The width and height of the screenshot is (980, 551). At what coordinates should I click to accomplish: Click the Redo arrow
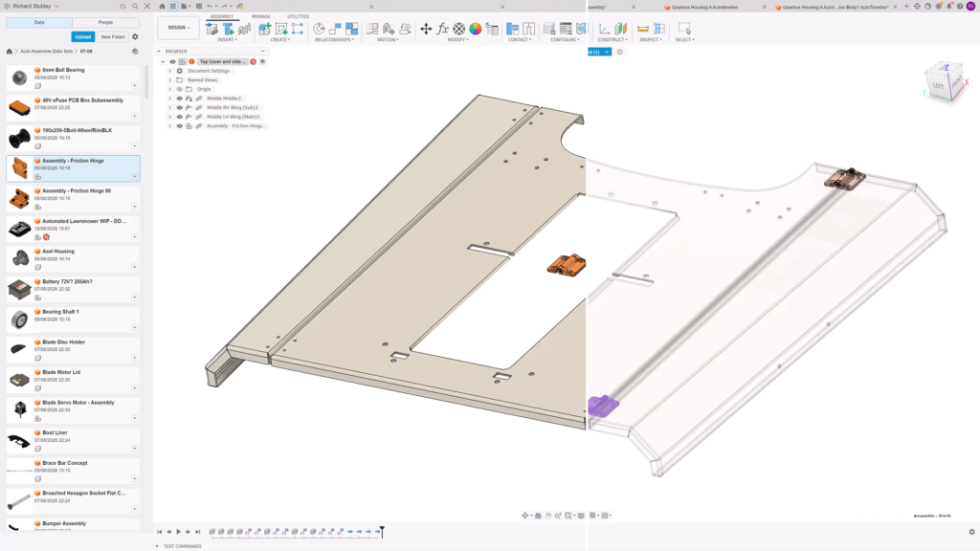click(x=224, y=7)
